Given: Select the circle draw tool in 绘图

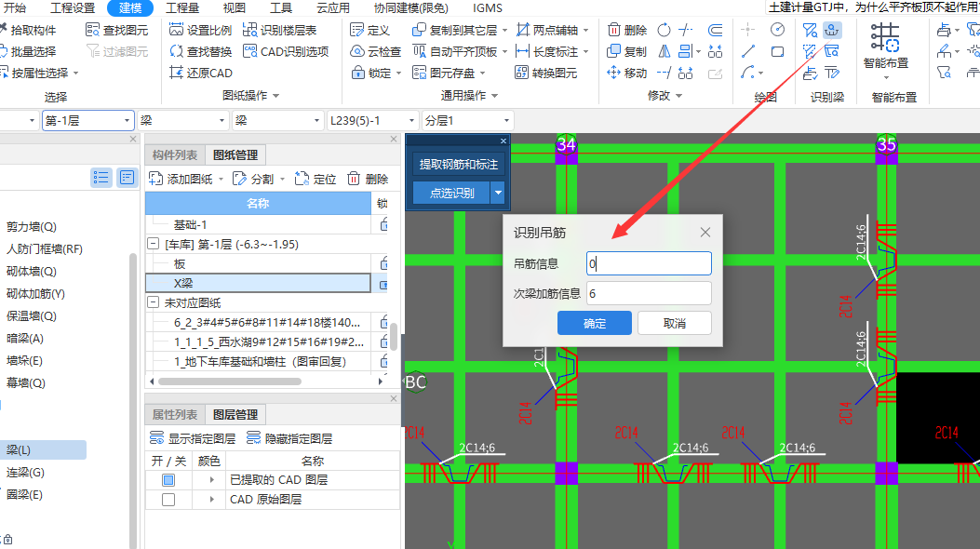Looking at the screenshot, I should coord(777,30).
